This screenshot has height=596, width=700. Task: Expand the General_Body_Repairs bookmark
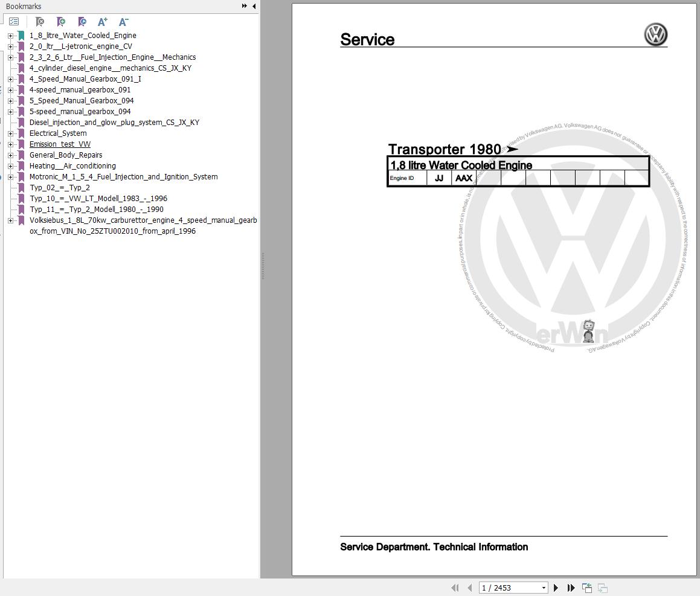click(x=10, y=155)
